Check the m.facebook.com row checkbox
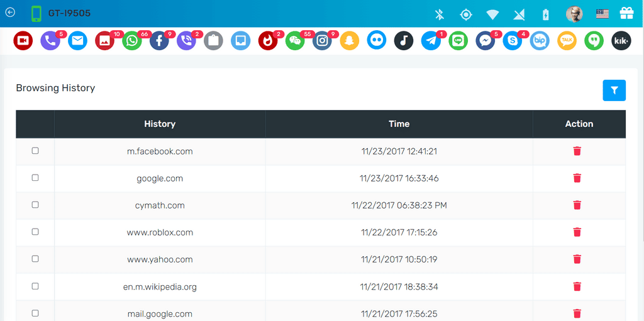Screen dimensions: 644x321 coord(35,151)
